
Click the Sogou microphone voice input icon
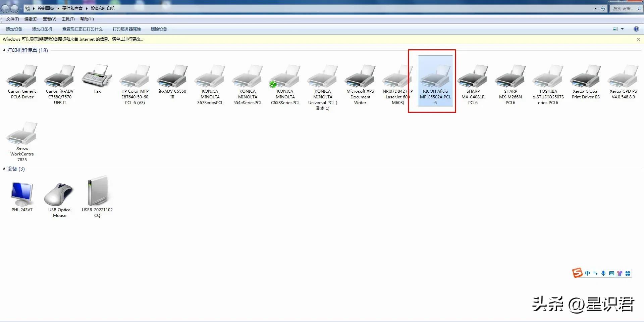(603, 273)
